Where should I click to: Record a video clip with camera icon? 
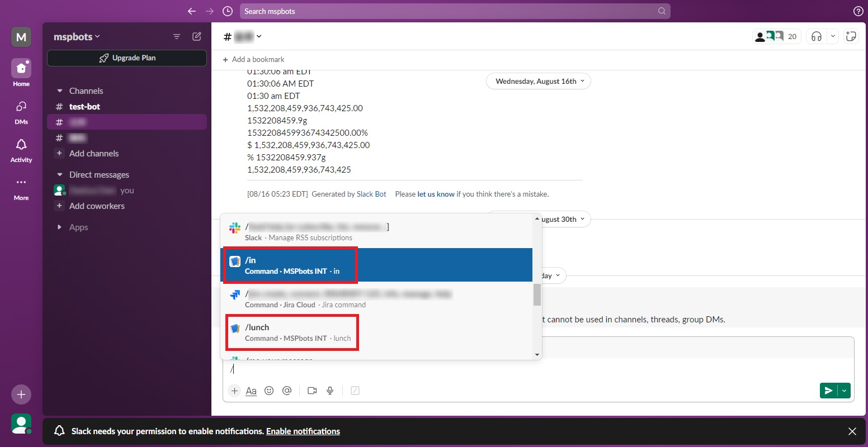click(312, 391)
